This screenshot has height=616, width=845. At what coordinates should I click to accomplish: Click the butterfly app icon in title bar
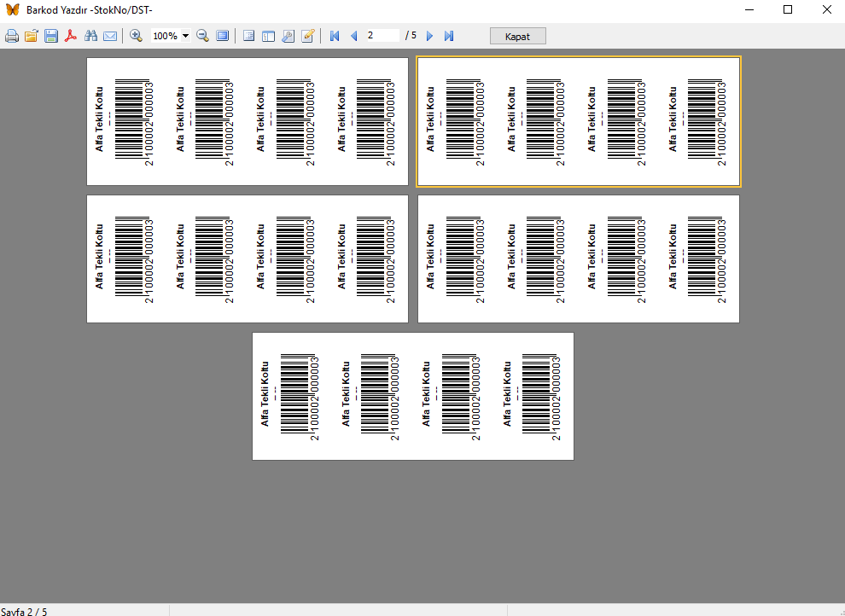click(x=13, y=9)
